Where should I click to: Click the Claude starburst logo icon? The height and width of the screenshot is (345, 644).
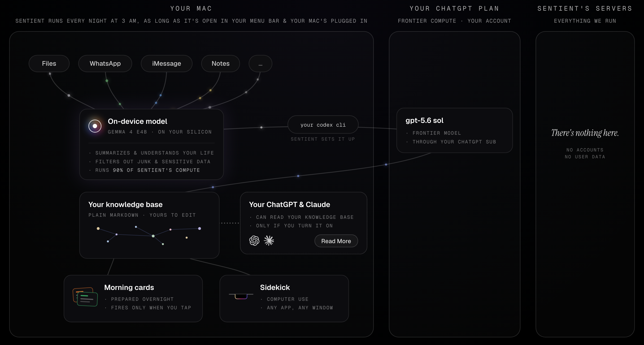tap(269, 241)
